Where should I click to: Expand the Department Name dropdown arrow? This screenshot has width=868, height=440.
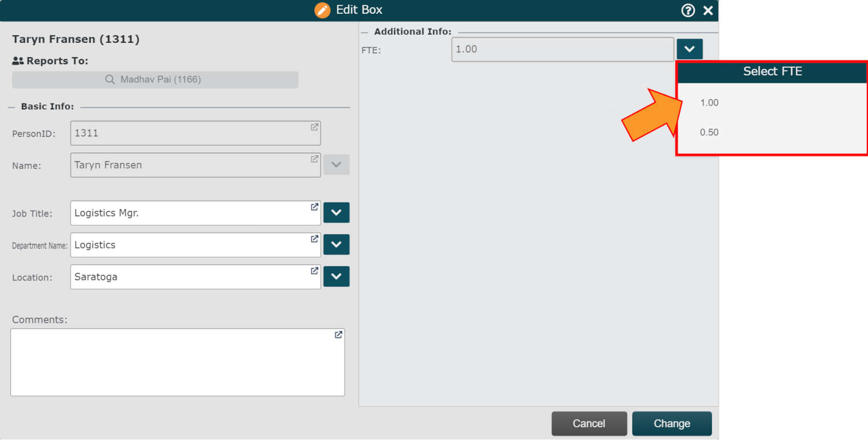[x=336, y=245]
